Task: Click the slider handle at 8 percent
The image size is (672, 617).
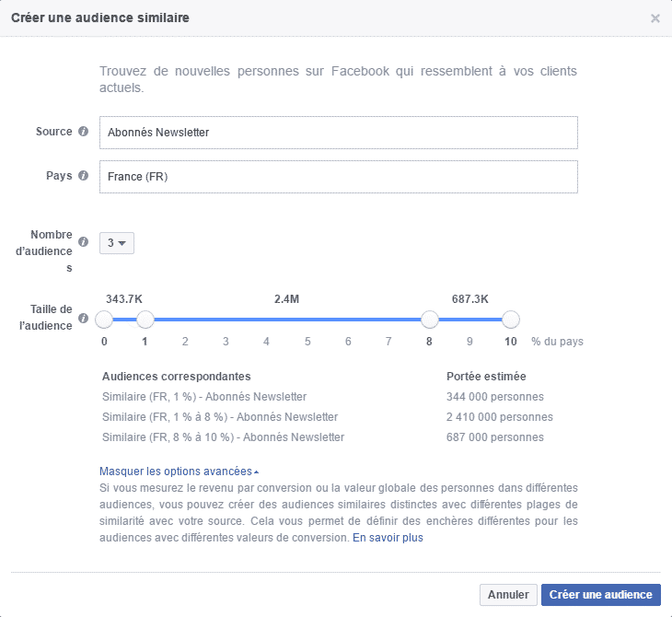Action: click(429, 320)
